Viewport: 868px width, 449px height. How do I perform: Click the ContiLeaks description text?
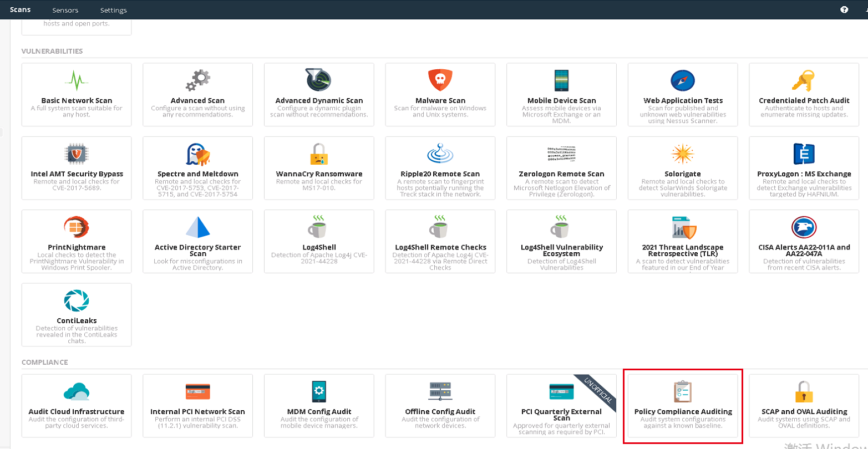(77, 334)
